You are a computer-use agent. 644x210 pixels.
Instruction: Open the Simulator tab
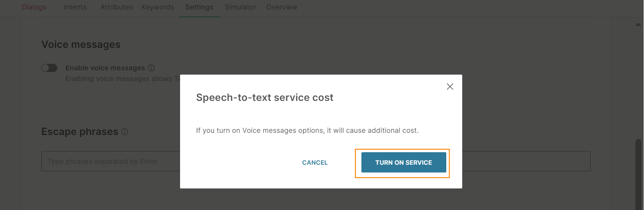tap(240, 7)
